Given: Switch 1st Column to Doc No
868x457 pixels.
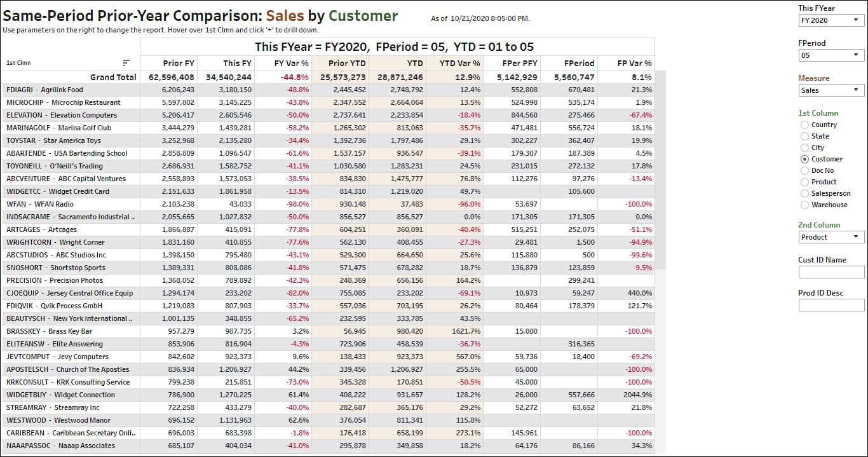Looking at the screenshot, I should (x=805, y=170).
